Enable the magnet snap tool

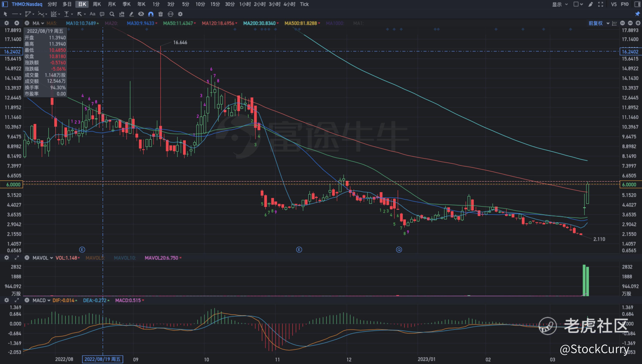pyautogui.click(x=151, y=14)
